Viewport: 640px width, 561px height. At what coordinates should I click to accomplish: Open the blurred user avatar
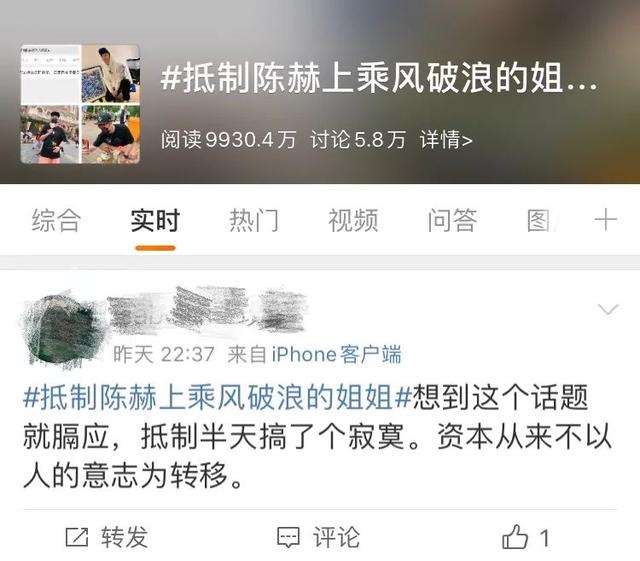coord(61,329)
